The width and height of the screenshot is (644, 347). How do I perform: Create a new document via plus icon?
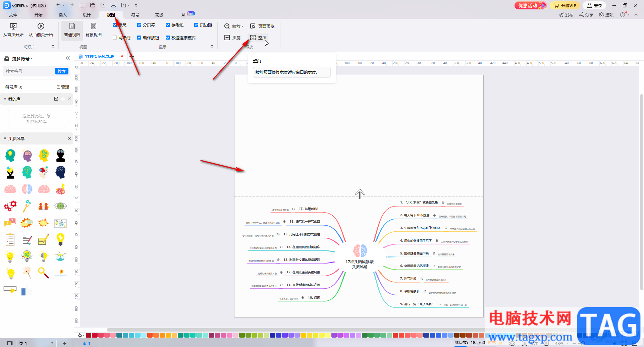click(x=82, y=5)
